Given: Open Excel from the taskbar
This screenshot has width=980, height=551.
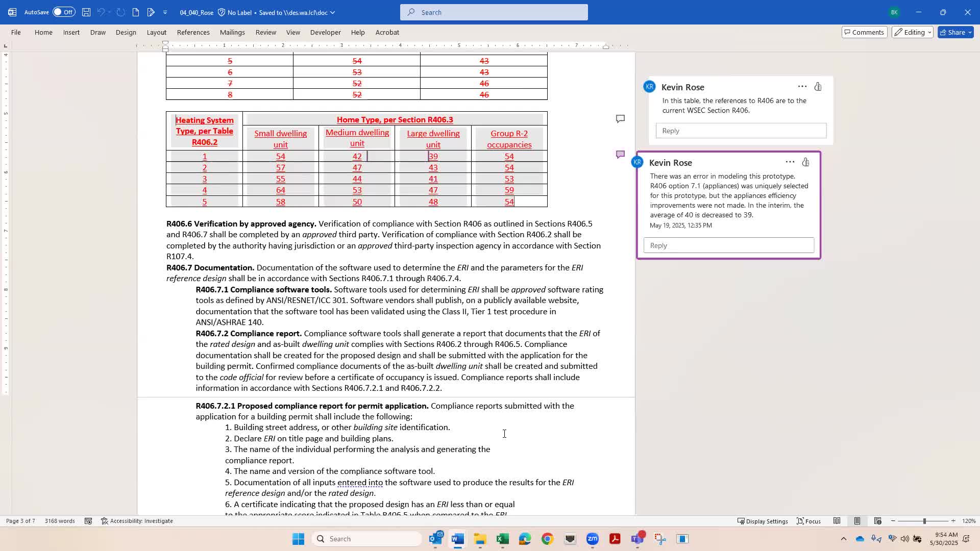Looking at the screenshot, I should point(503,539).
